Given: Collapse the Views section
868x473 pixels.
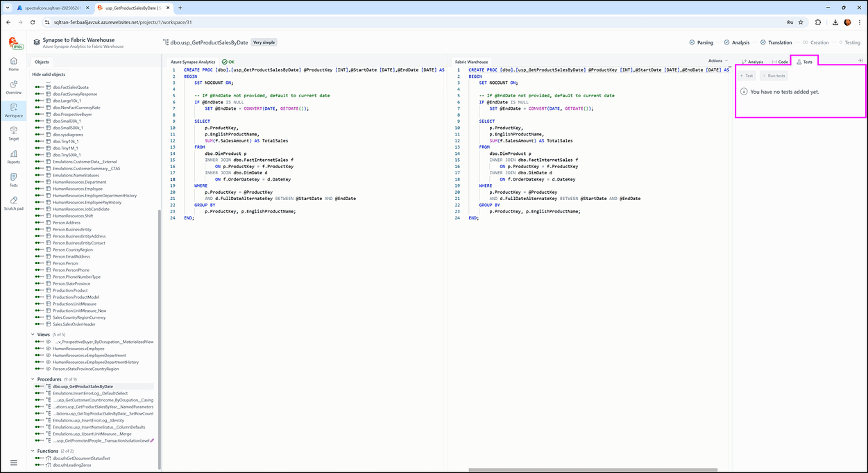Looking at the screenshot, I should pyautogui.click(x=33, y=335).
